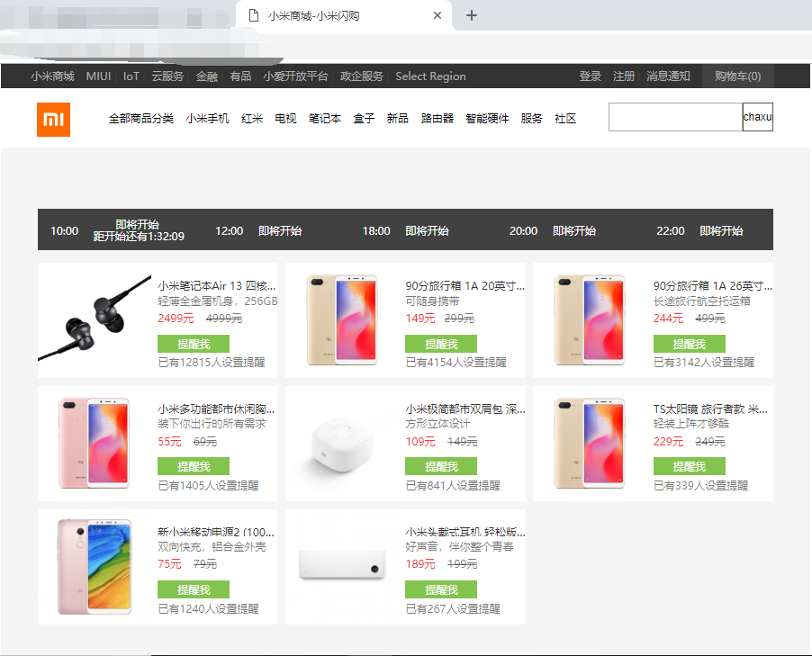
Task: Open product title 小米头戴式耳机 轻松版...
Action: (465, 532)
